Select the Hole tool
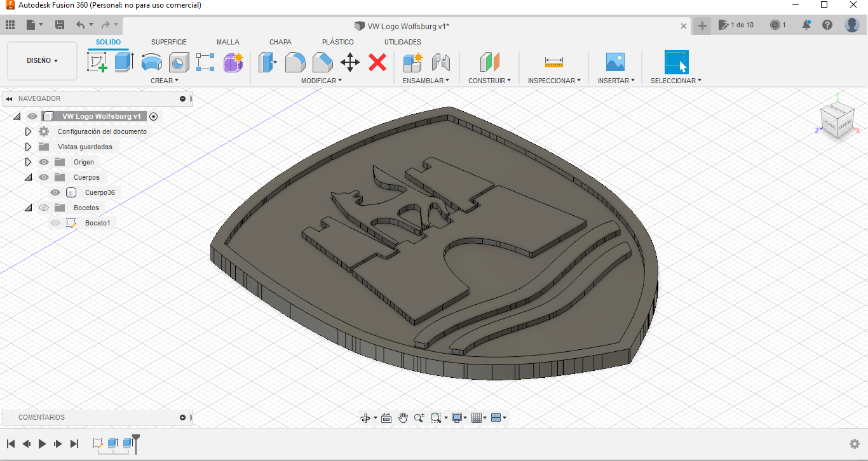The height and width of the screenshot is (461, 868). pos(179,62)
